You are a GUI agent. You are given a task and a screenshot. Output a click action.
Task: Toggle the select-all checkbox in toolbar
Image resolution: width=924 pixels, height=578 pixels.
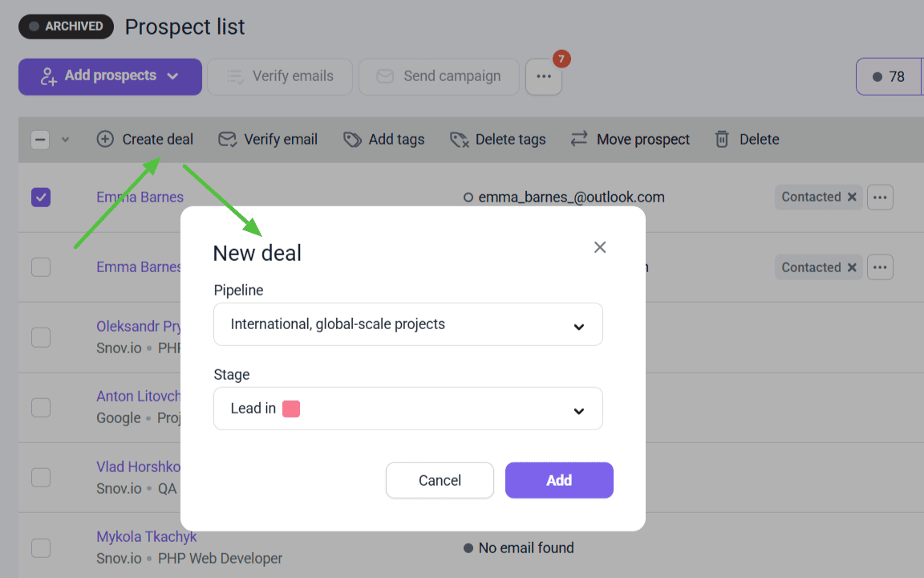point(40,140)
